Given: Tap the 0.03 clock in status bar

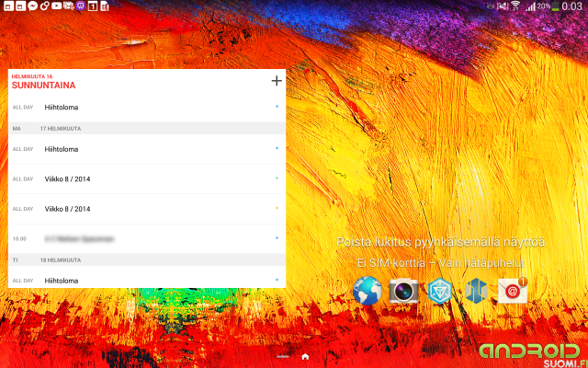Looking at the screenshot, I should click(x=571, y=6).
